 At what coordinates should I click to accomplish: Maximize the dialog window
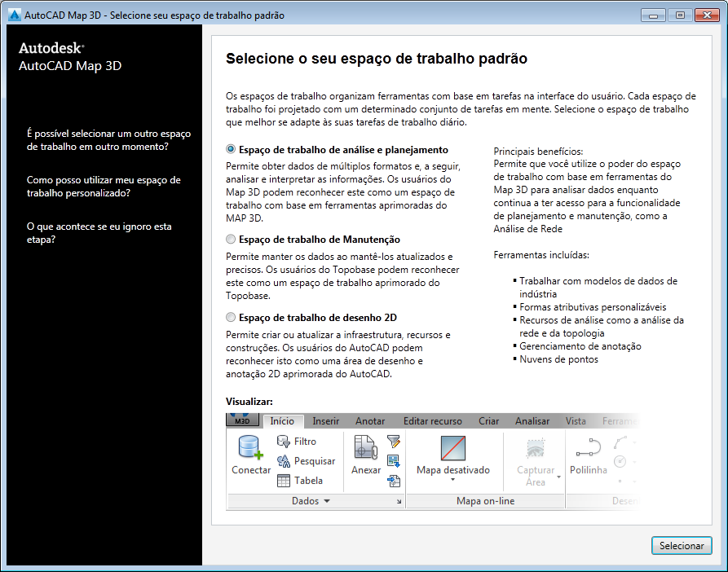(x=680, y=15)
